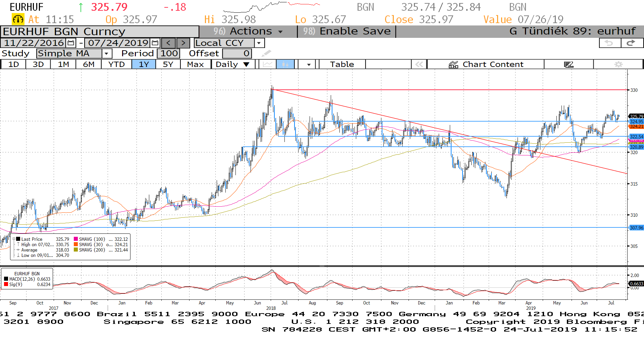Click the edit annotations icon
The height and width of the screenshot is (348, 644).
pyautogui.click(x=569, y=64)
